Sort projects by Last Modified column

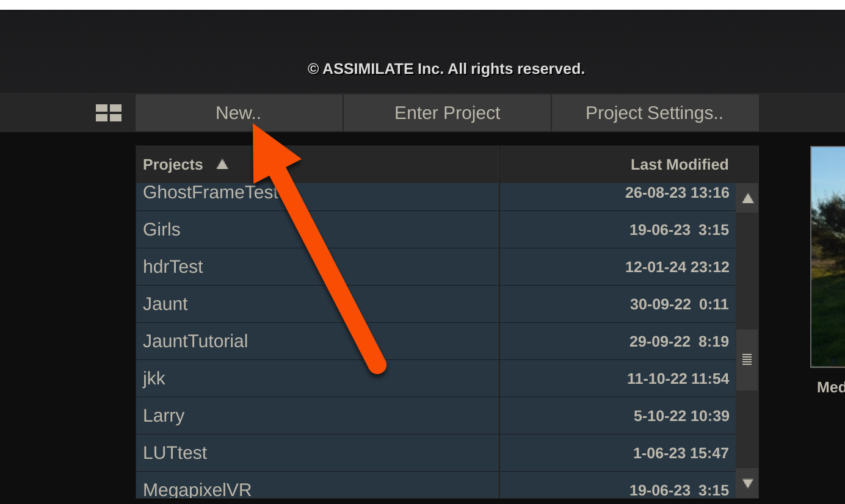(x=679, y=165)
